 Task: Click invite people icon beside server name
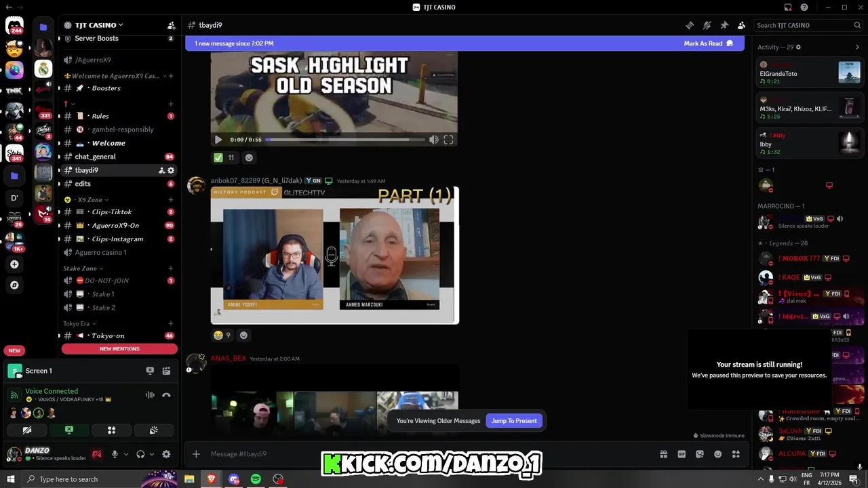(x=171, y=25)
